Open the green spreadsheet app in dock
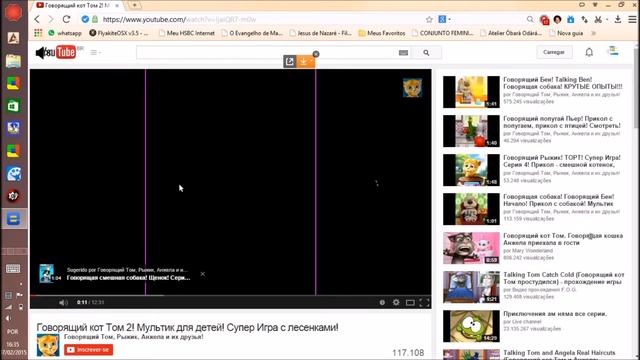Viewport: 640px width, 360px height. (13, 106)
